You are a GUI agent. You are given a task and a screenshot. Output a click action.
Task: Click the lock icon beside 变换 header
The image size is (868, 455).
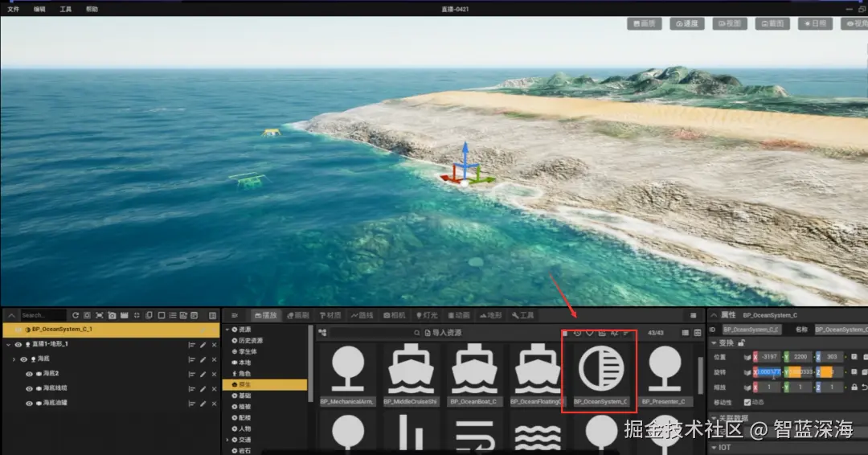point(742,343)
